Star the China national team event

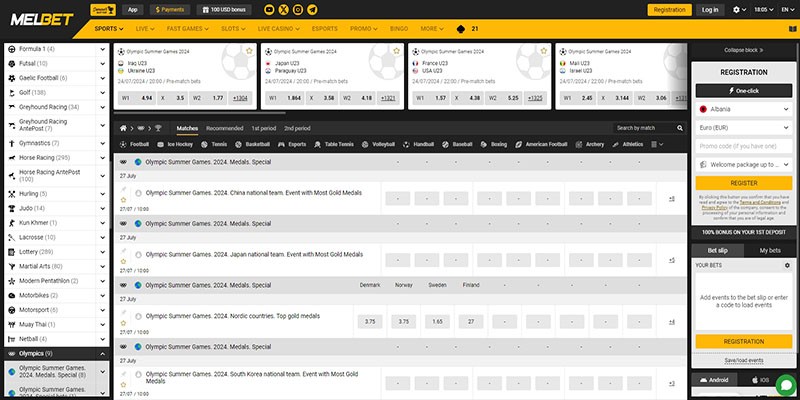click(x=123, y=201)
